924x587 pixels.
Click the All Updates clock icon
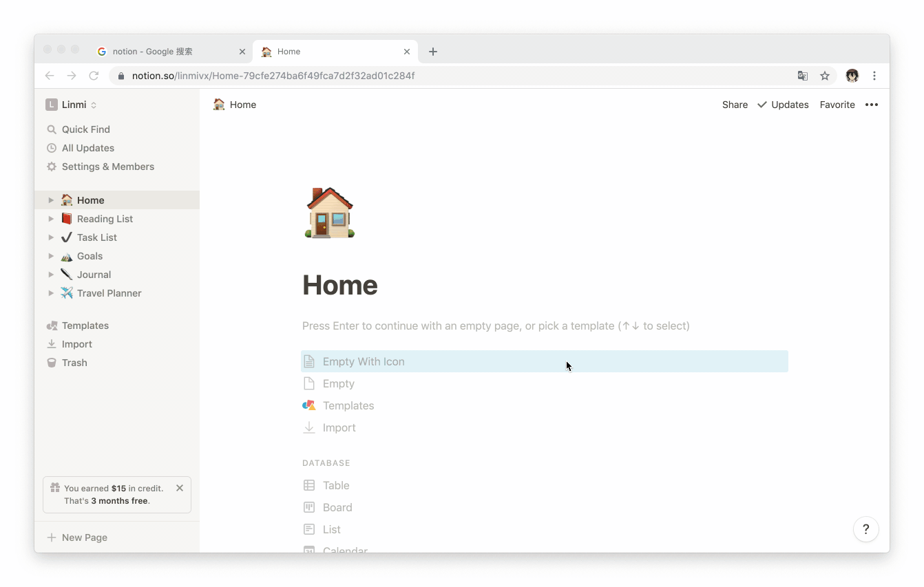[x=52, y=148]
